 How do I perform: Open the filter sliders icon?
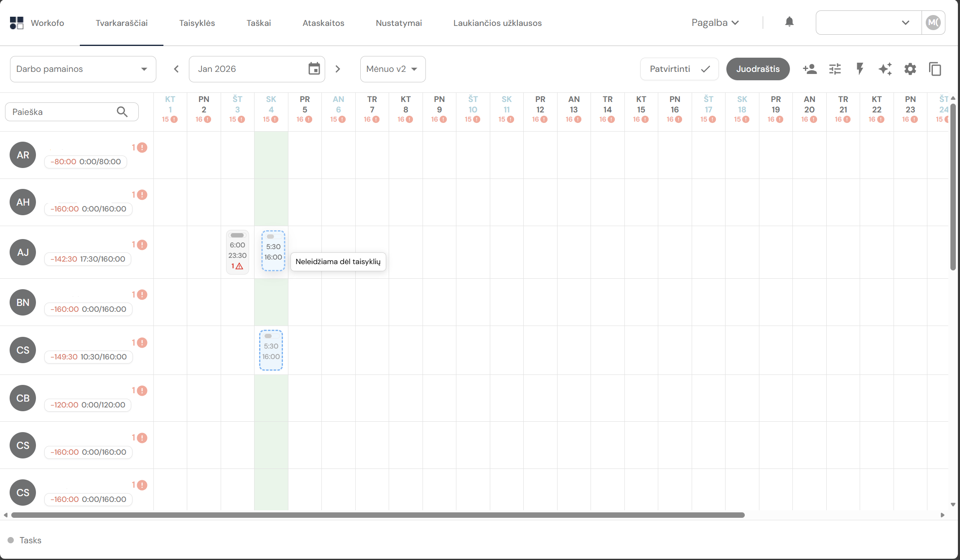(835, 69)
